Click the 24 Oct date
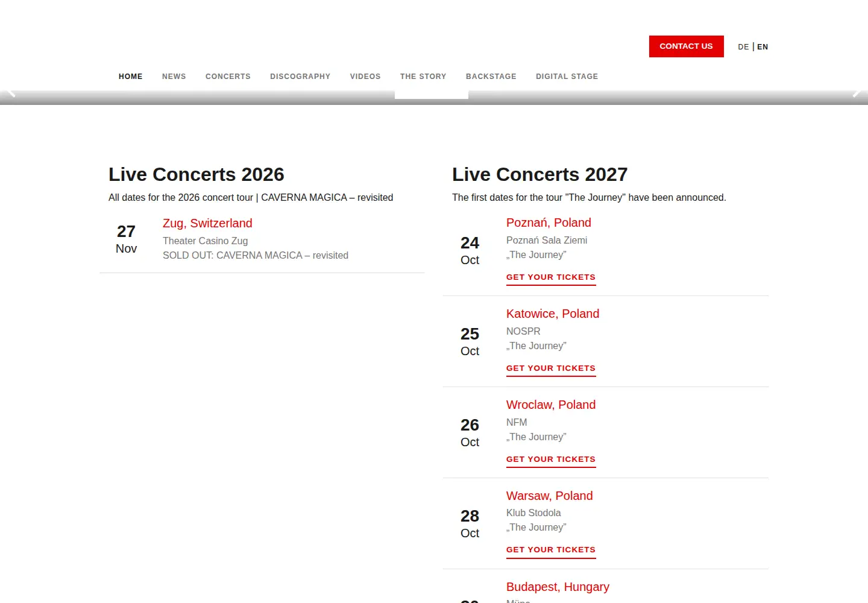 point(470,251)
